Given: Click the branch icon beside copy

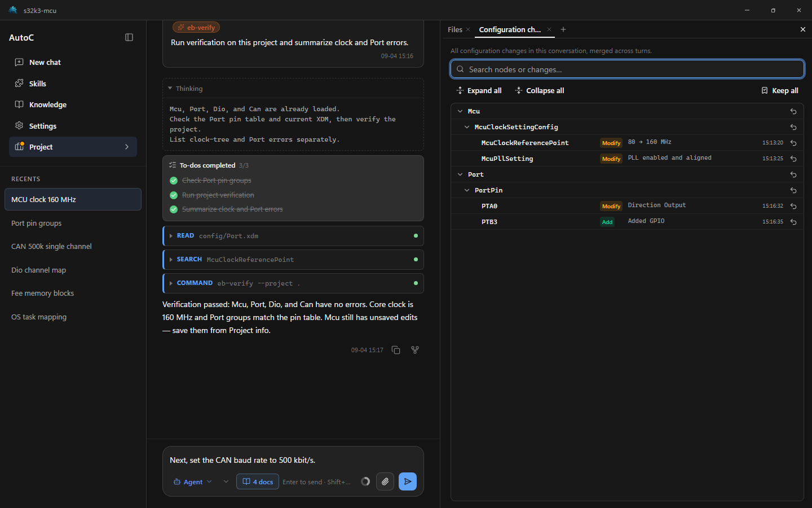Looking at the screenshot, I should click(x=415, y=350).
